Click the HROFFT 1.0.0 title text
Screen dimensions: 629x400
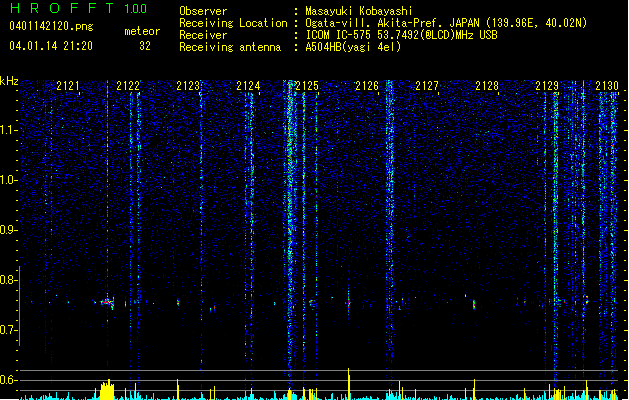(x=78, y=8)
